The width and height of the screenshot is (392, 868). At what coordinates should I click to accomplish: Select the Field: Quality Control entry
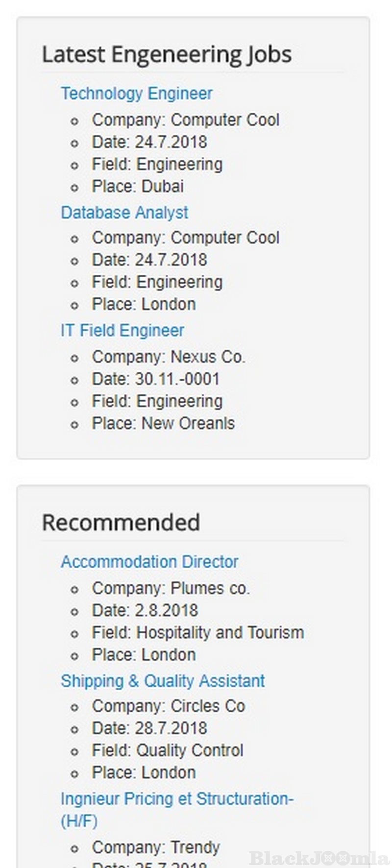pyautogui.click(x=168, y=750)
